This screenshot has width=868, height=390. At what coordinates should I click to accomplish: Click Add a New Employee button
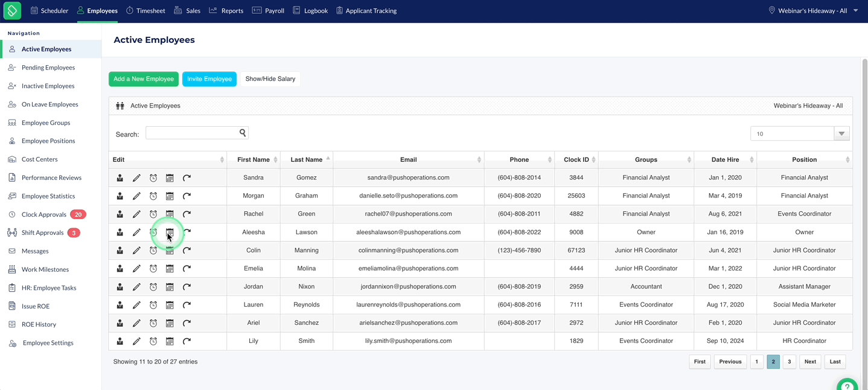(x=144, y=79)
